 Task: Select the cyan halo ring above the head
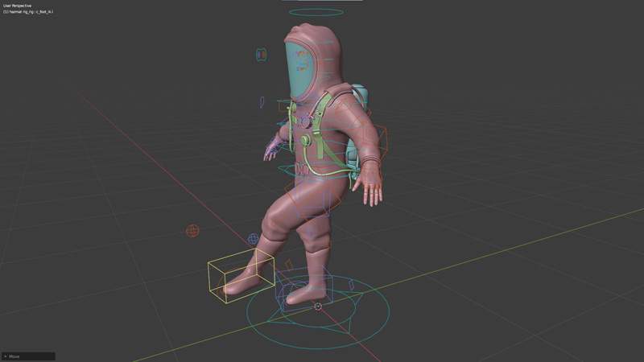coord(316,13)
